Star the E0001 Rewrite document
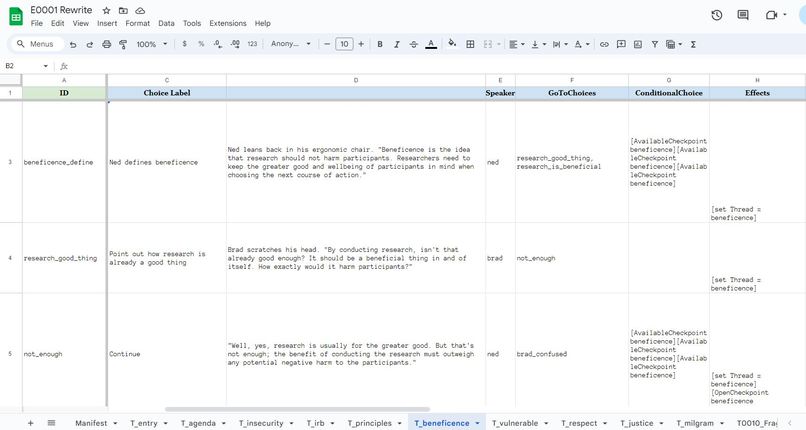This screenshot has height=430, width=806. (106, 10)
